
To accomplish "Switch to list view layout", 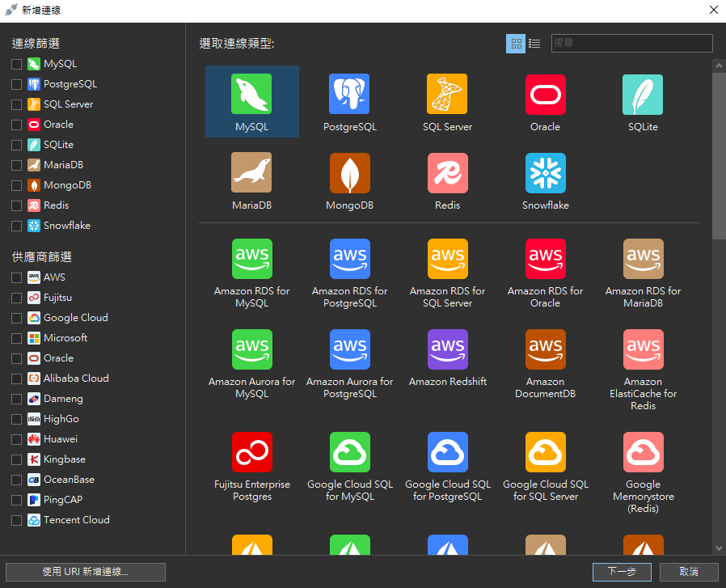I will [x=534, y=44].
